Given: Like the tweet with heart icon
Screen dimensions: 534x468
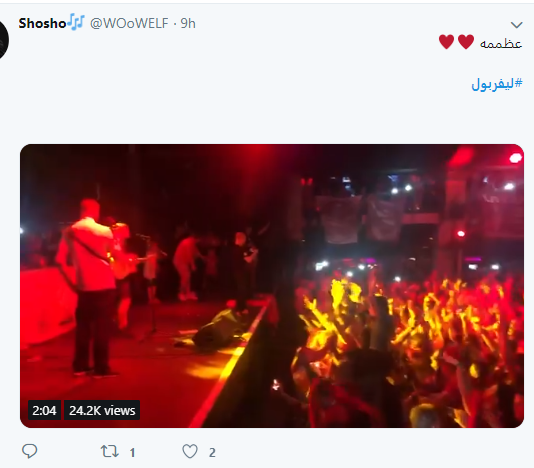Looking at the screenshot, I should 190,452.
